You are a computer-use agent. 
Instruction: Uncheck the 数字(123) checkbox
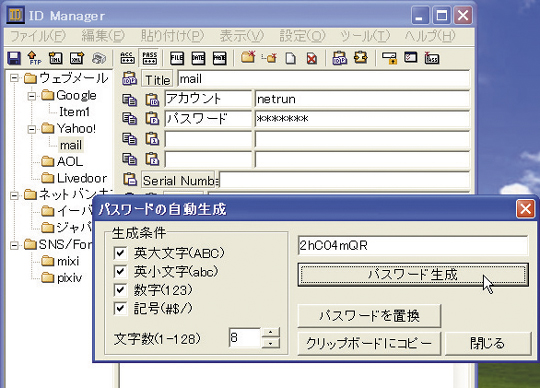point(120,290)
